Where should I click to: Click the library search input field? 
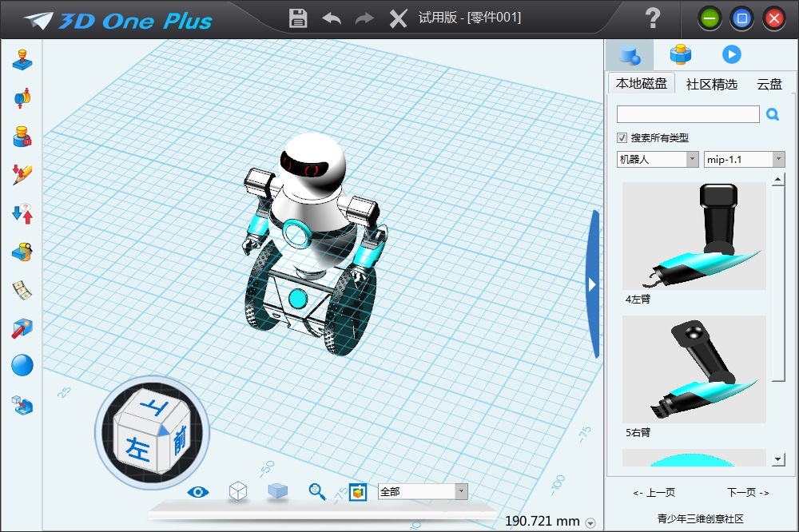point(688,114)
